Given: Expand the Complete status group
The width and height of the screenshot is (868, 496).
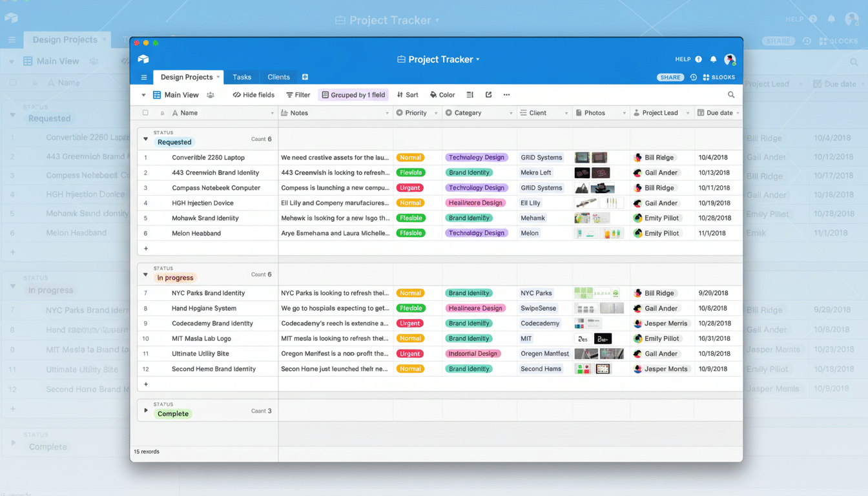Looking at the screenshot, I should click(145, 410).
